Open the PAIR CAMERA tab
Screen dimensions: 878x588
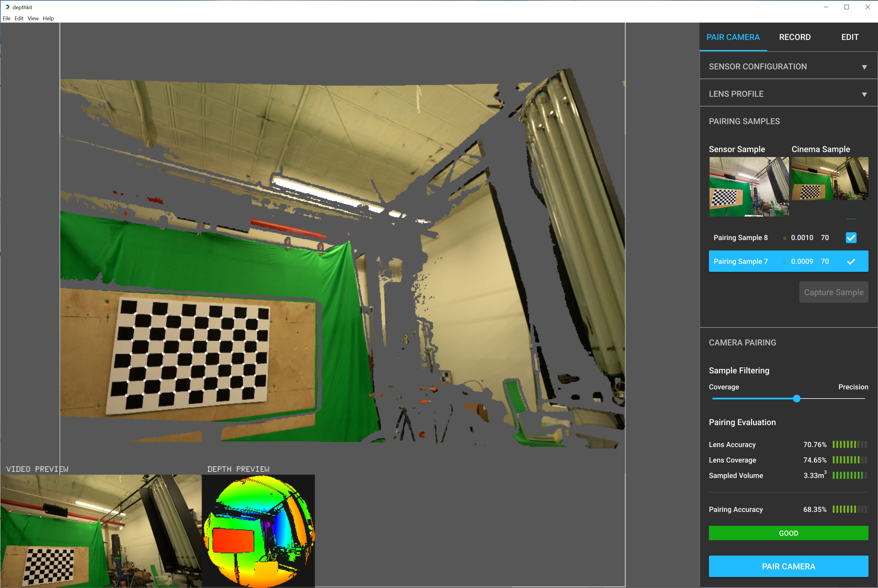coord(733,37)
